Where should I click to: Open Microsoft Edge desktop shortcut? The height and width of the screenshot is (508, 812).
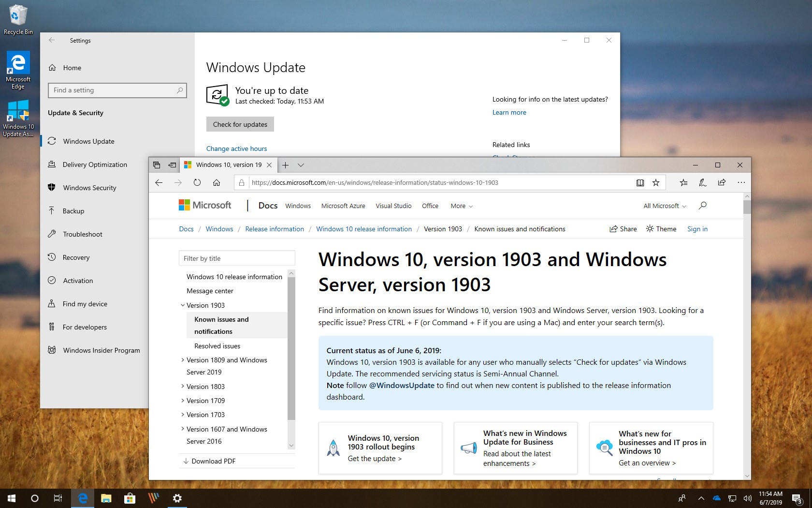(x=18, y=70)
